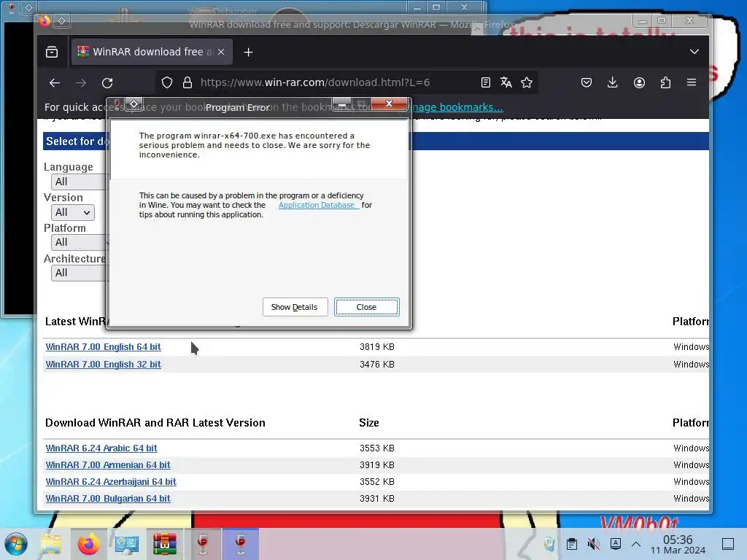Open a new tab with plus button
The image size is (747, 560).
pos(248,52)
